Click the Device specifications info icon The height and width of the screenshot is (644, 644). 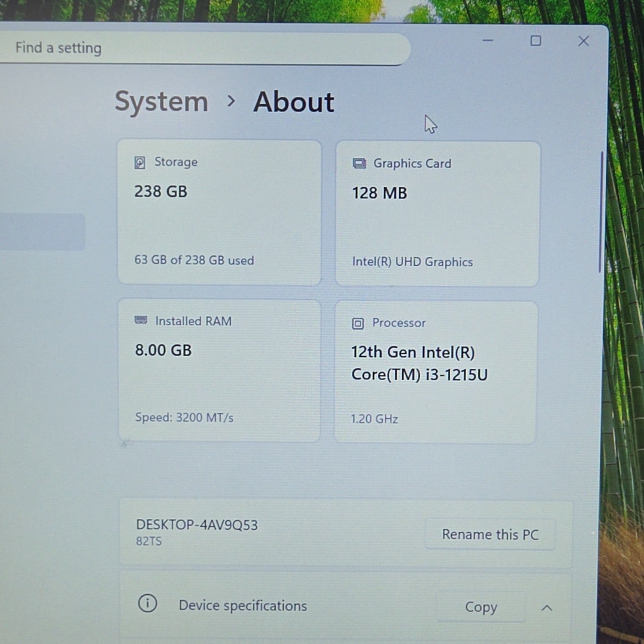pos(148,603)
